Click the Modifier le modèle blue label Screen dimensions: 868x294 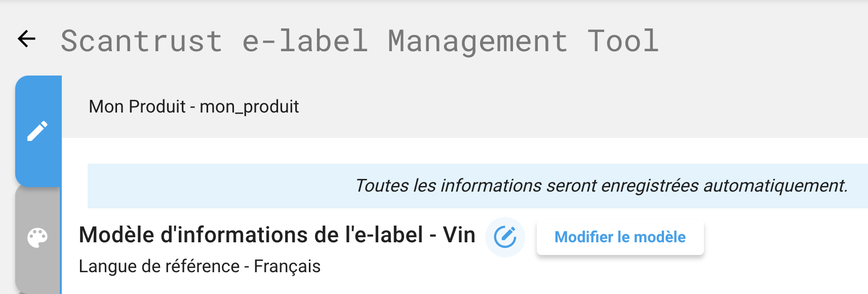point(620,237)
